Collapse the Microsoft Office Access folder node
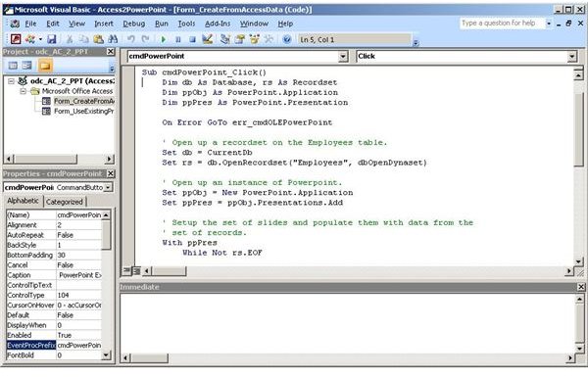Image resolution: width=588 pixels, height=377 pixels. point(24,91)
